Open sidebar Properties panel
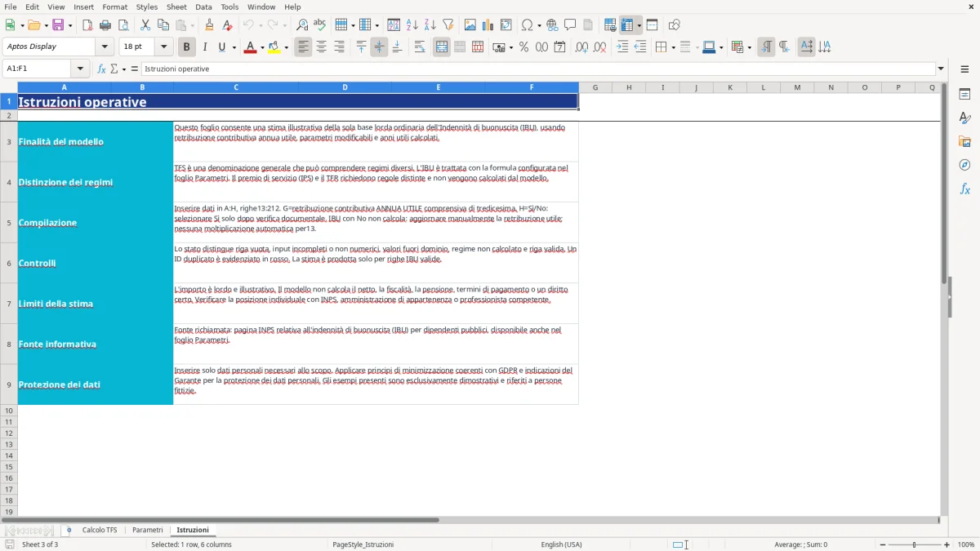The height and width of the screenshot is (551, 980). coord(964,95)
